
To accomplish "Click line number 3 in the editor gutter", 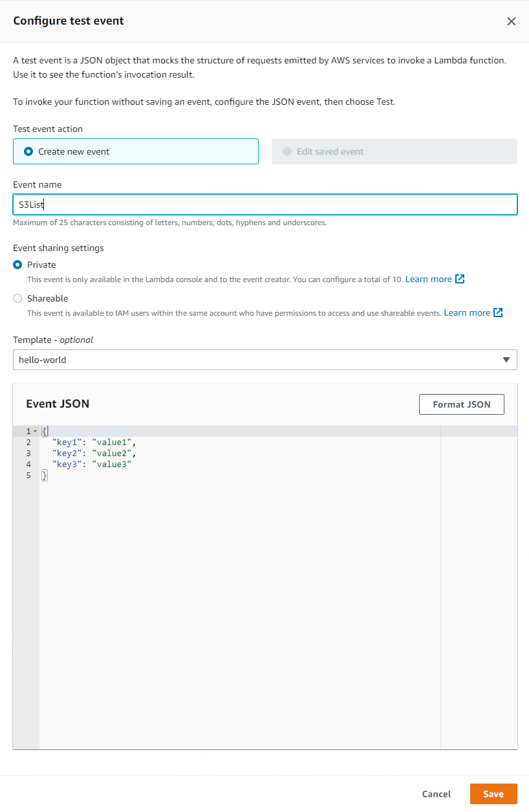I will tap(28, 453).
